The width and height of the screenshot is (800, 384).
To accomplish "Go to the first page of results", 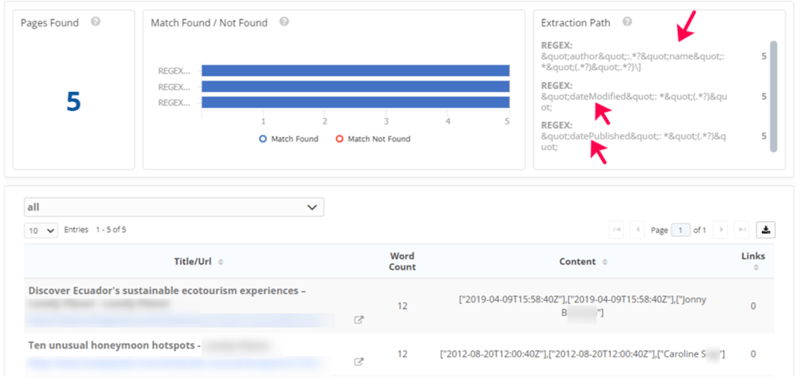I will (x=616, y=230).
